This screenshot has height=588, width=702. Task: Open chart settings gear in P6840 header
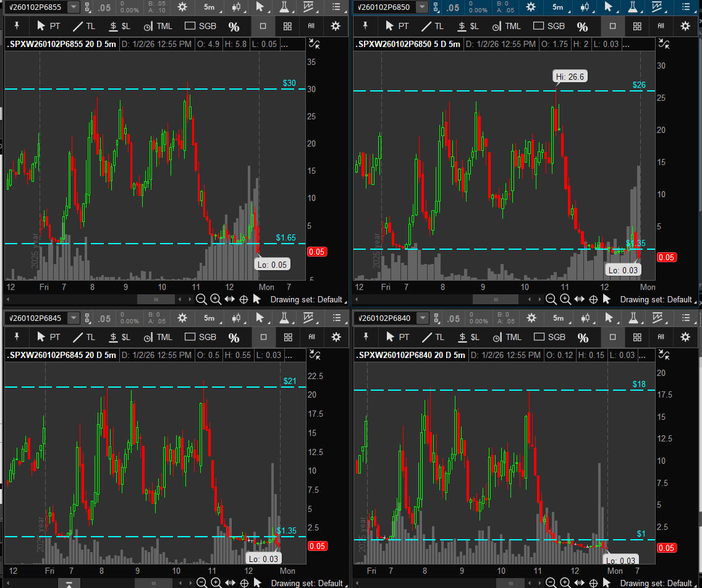coord(531,318)
